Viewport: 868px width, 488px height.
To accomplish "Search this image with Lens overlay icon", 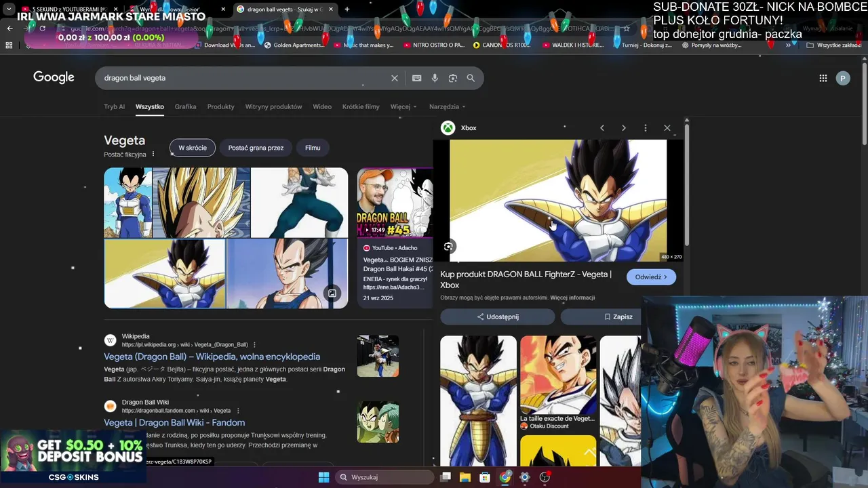I will click(x=448, y=247).
